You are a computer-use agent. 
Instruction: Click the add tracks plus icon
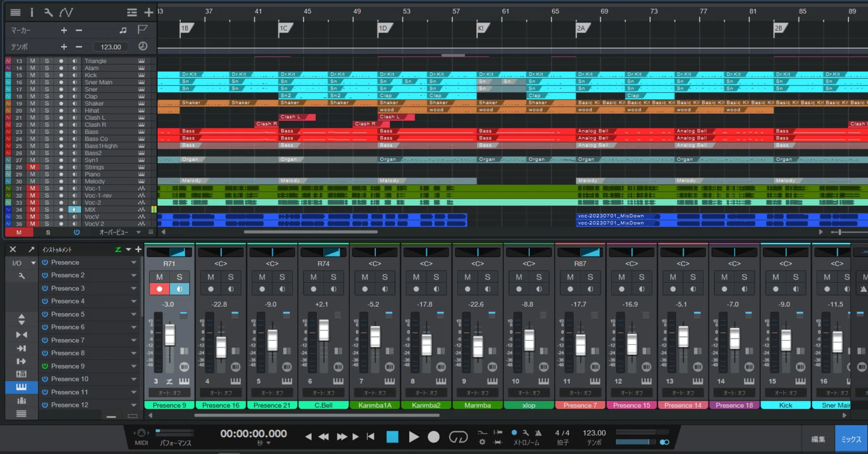pos(148,12)
